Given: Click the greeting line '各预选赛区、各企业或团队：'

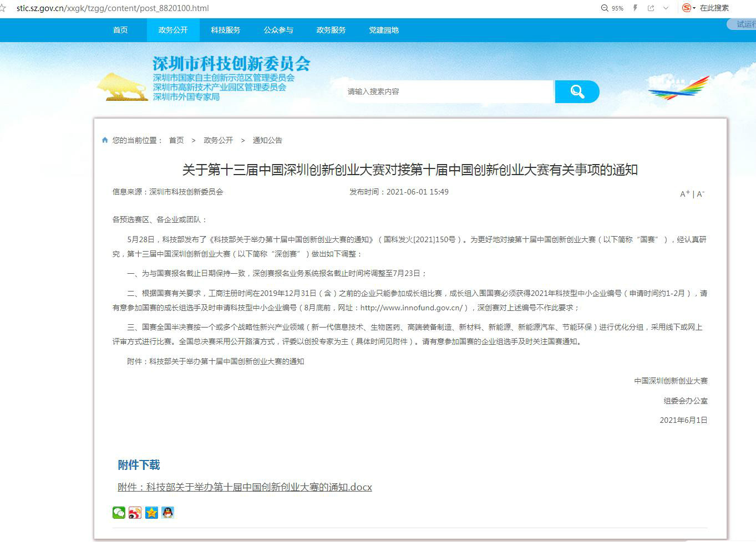Looking at the screenshot, I should point(160,219).
